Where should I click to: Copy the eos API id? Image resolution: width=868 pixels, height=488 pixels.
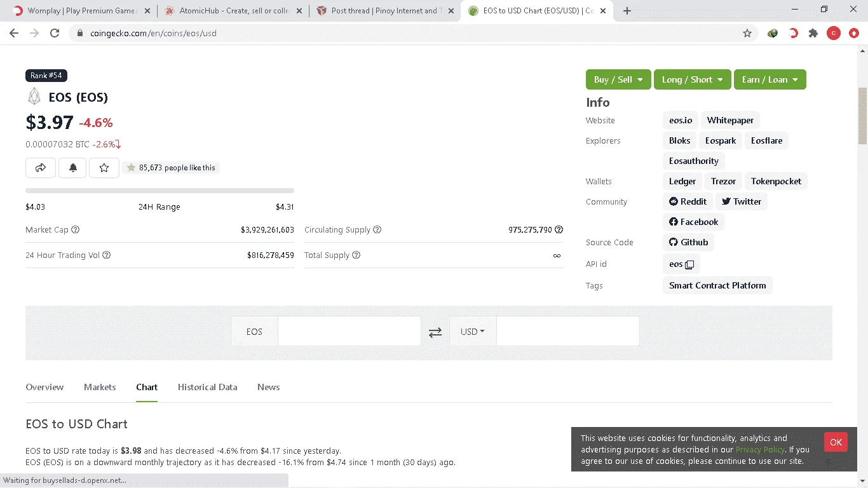tap(689, 264)
